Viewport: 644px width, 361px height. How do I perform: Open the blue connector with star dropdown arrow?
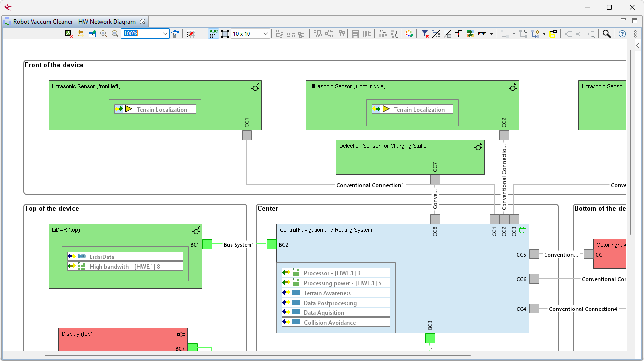tap(544, 34)
